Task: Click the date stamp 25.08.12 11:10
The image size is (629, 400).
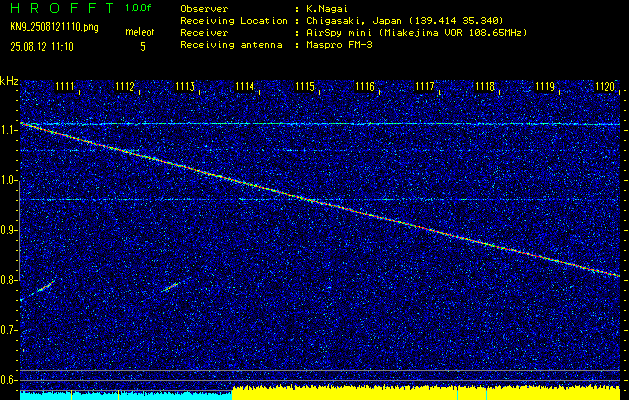Action: (42, 47)
